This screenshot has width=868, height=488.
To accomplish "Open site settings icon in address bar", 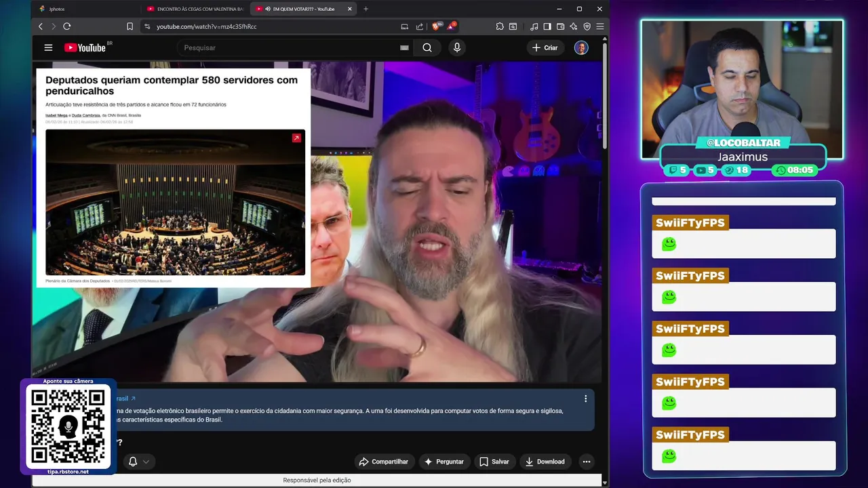I will coord(147,26).
